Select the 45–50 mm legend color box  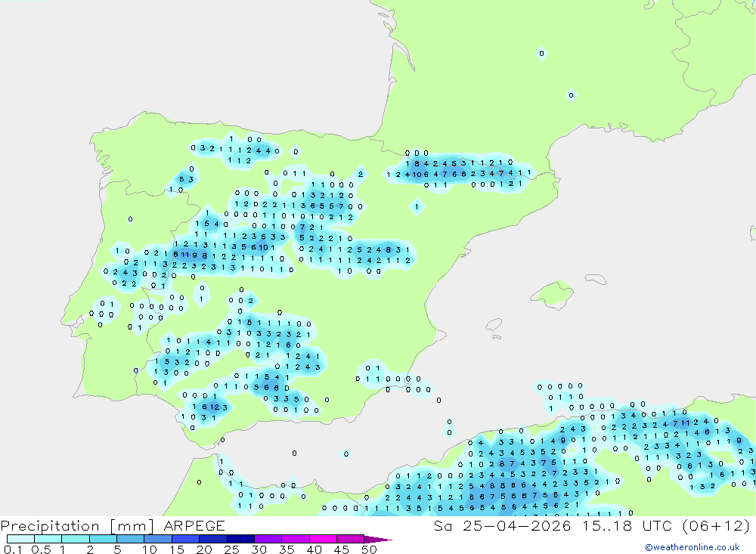(351, 539)
